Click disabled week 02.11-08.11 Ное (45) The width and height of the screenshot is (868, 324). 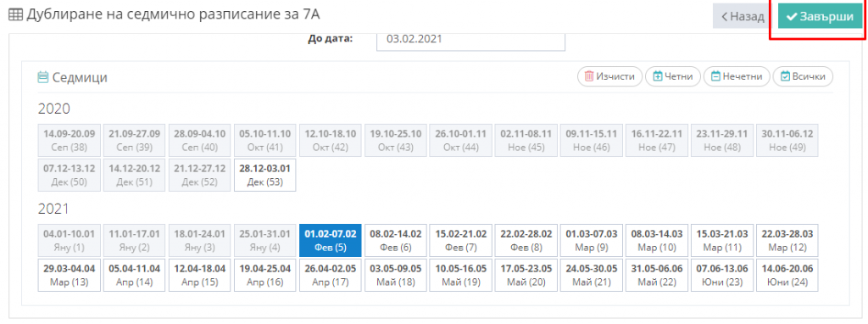coord(526,140)
